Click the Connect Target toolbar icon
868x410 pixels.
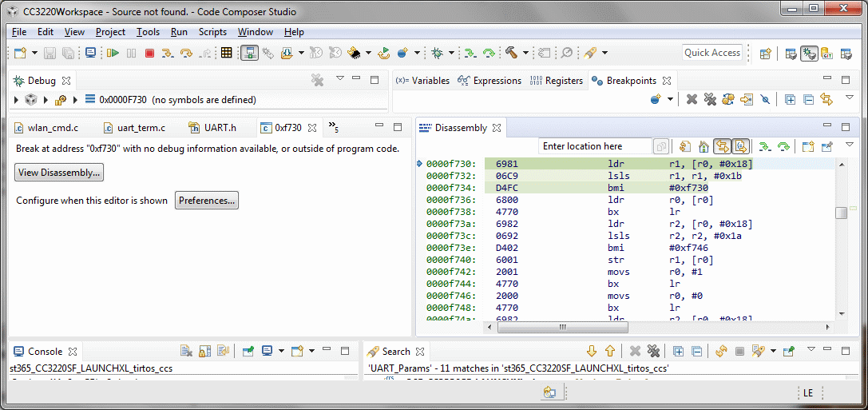tap(249, 53)
